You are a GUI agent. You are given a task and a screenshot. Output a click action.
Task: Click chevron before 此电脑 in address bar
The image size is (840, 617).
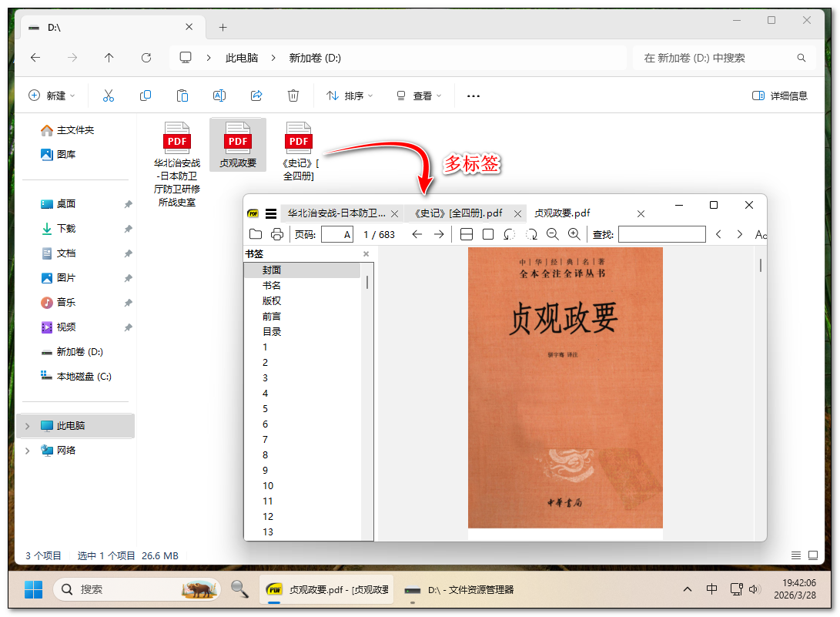coord(209,57)
